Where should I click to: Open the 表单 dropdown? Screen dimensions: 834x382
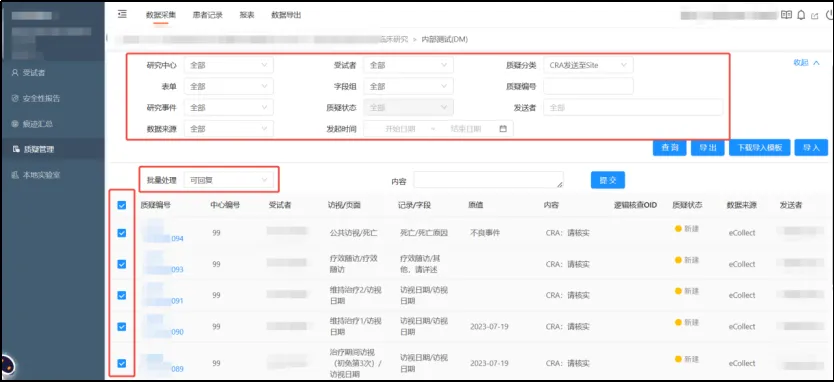229,86
